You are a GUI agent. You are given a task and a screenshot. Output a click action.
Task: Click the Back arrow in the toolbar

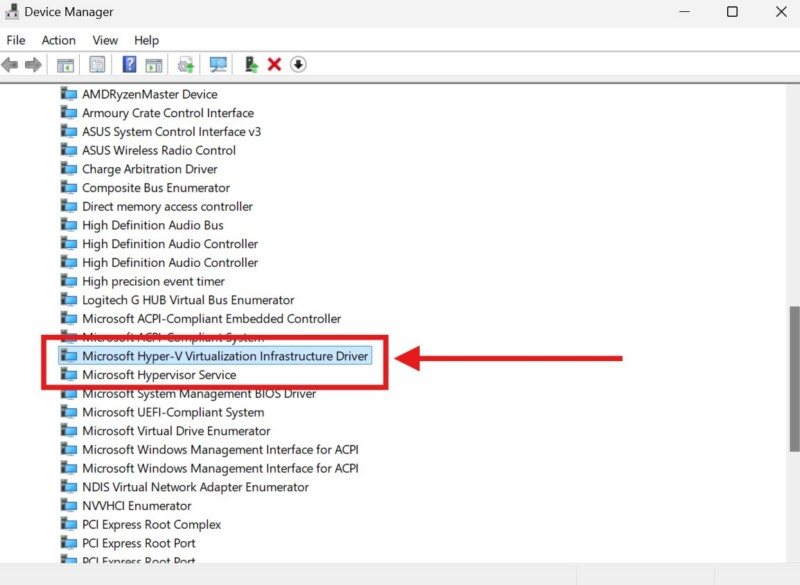pyautogui.click(x=10, y=65)
